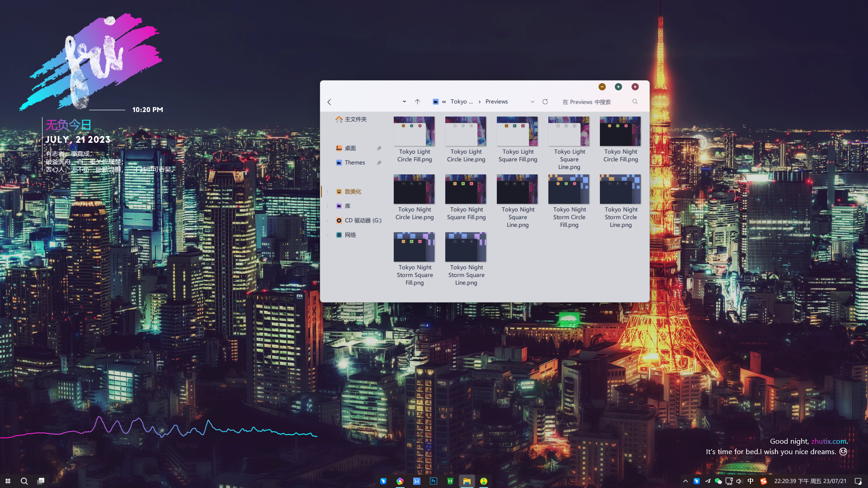Click the up directory arrow
868x488 pixels.
click(417, 102)
